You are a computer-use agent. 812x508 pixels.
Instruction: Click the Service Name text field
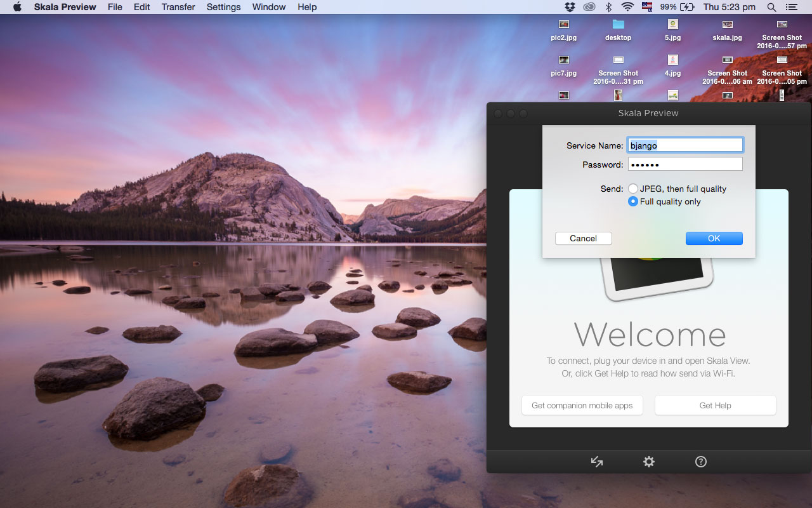685,145
